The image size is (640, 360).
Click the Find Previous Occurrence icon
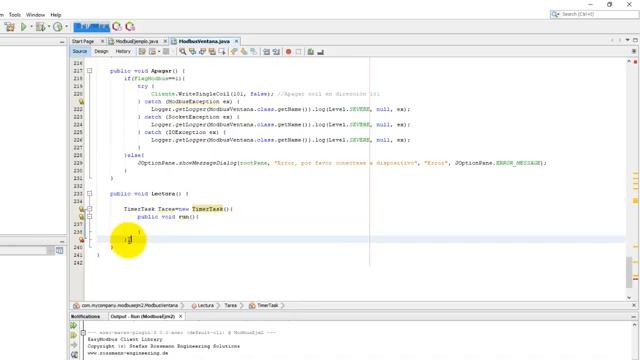click(x=192, y=52)
